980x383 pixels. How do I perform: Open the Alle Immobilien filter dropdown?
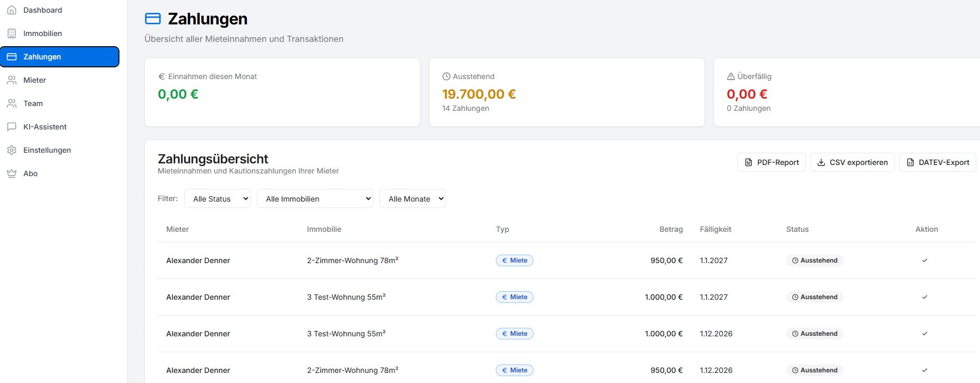click(x=315, y=198)
